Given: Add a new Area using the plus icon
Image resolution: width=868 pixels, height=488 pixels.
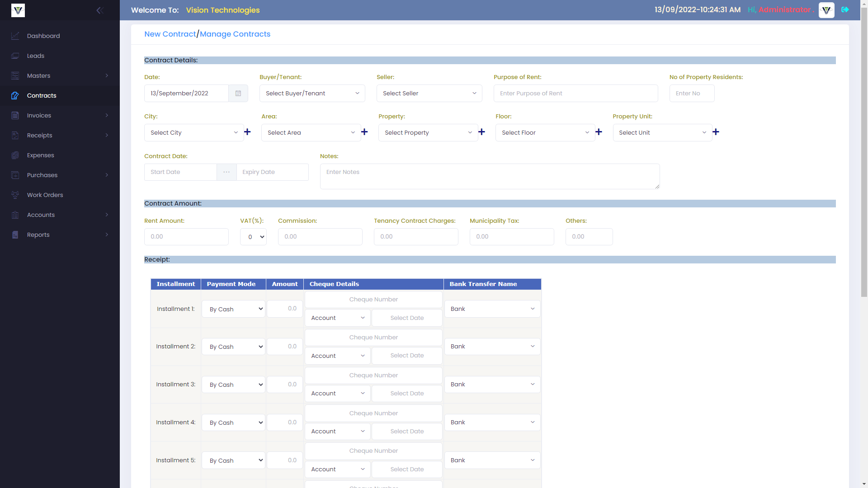Looking at the screenshot, I should click(x=364, y=132).
